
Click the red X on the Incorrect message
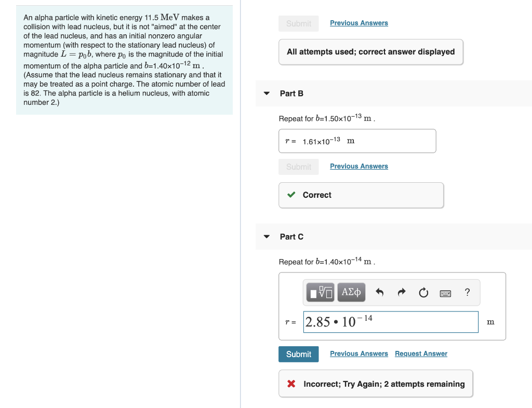click(x=290, y=384)
